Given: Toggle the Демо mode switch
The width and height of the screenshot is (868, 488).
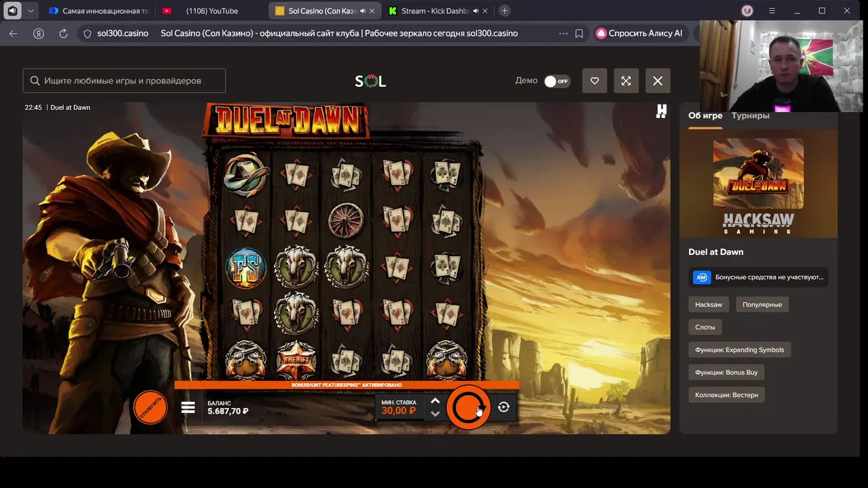Looking at the screenshot, I should pyautogui.click(x=557, y=81).
